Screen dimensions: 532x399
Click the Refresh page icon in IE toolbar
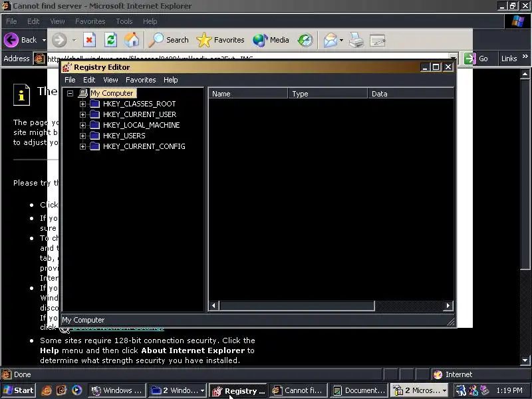coord(110,40)
